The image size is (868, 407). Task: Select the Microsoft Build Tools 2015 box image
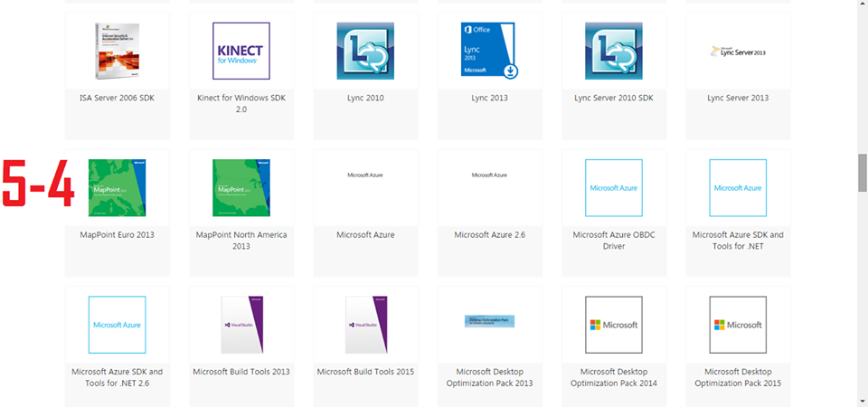[366, 325]
